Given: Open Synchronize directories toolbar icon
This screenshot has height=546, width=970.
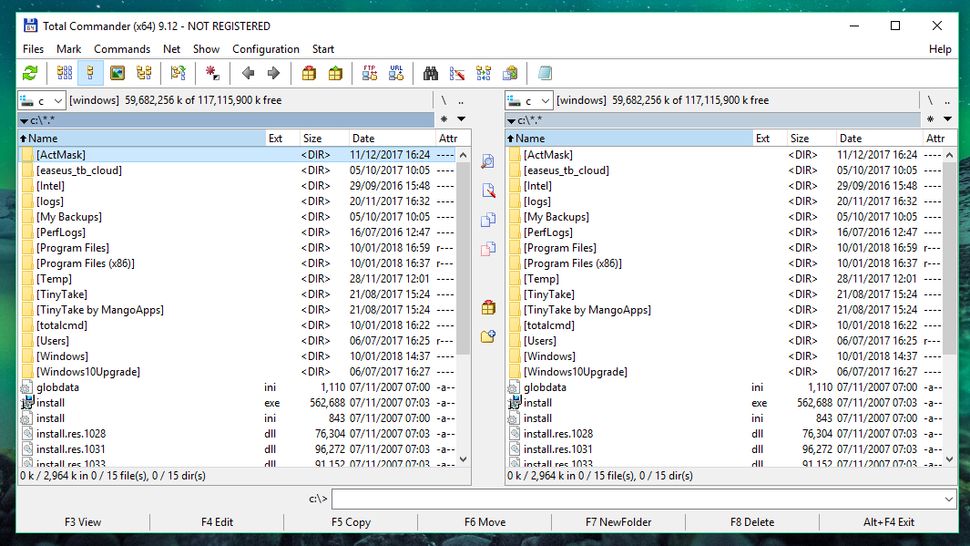Looking at the screenshot, I should [484, 73].
